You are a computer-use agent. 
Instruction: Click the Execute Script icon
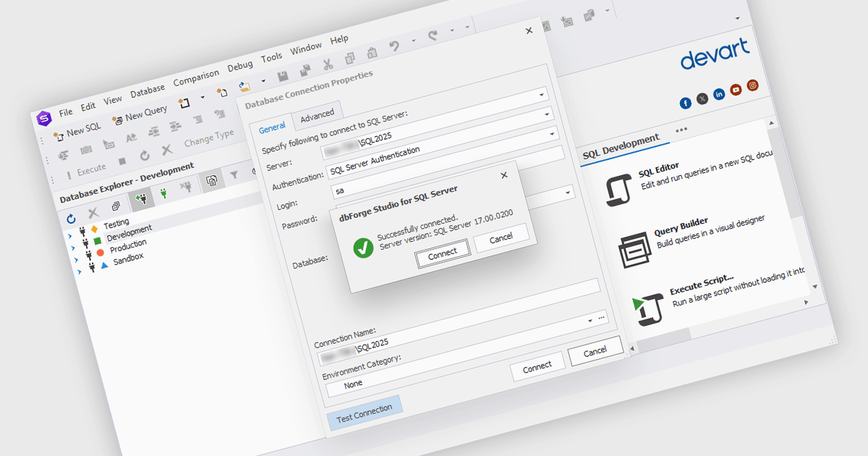(x=647, y=308)
